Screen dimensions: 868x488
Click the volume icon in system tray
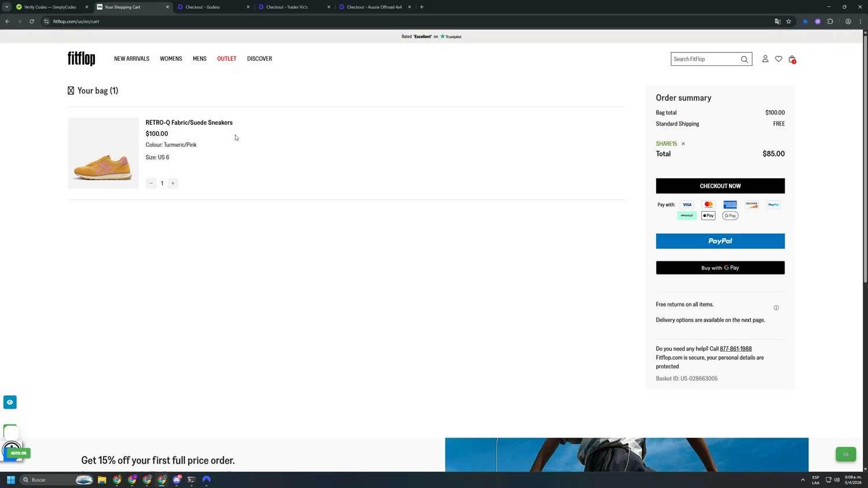837,480
